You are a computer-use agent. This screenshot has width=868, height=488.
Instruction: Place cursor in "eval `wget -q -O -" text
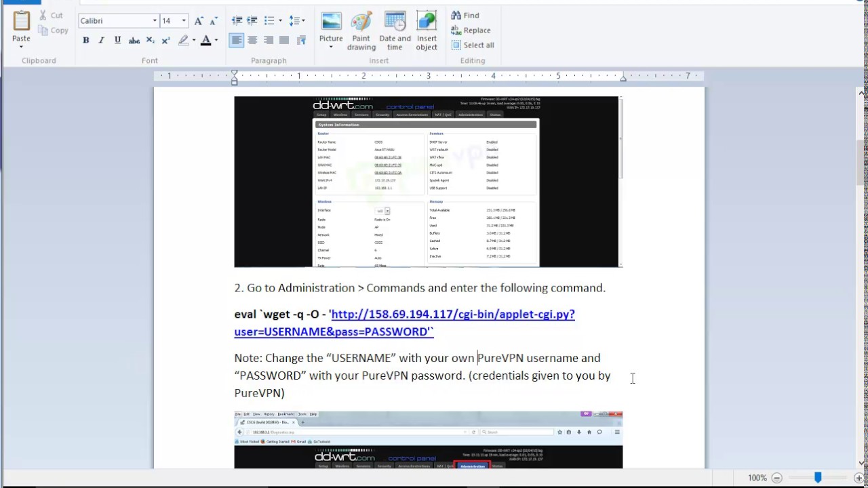(x=280, y=314)
